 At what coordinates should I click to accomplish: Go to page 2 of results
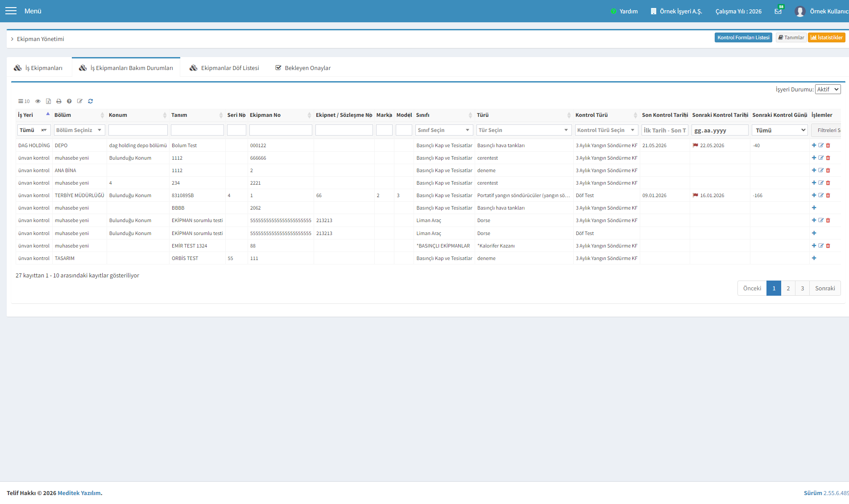coord(788,288)
